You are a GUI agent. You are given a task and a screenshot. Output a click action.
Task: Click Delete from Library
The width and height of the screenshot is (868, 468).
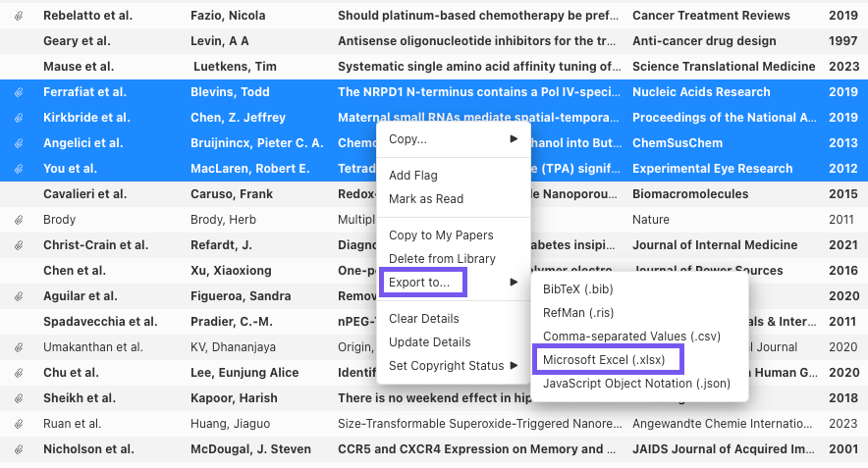click(442, 259)
